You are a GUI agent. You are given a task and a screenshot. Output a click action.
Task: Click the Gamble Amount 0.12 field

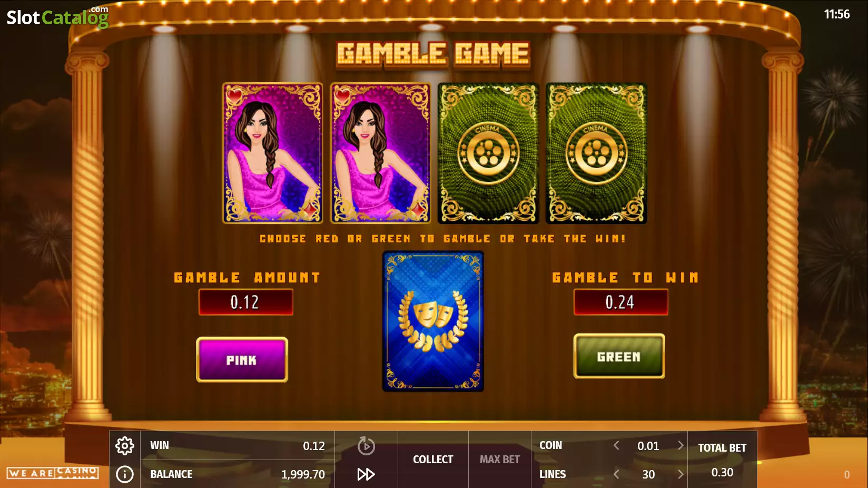click(245, 302)
